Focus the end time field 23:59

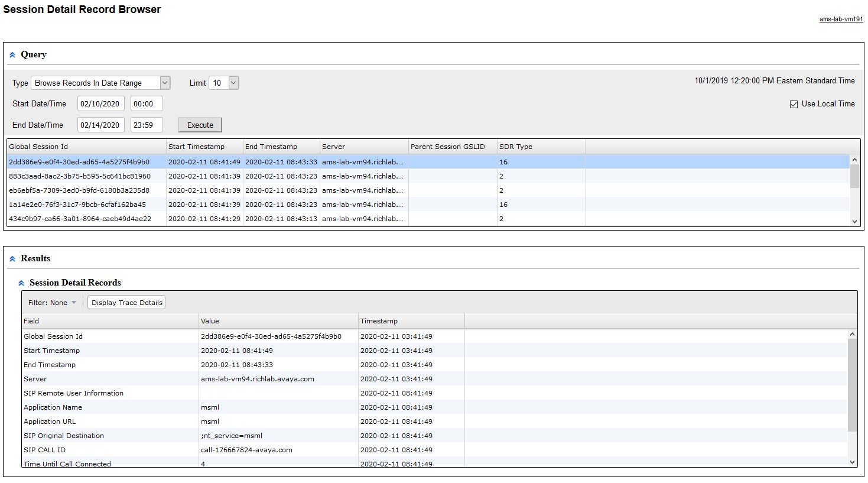pyautogui.click(x=147, y=125)
